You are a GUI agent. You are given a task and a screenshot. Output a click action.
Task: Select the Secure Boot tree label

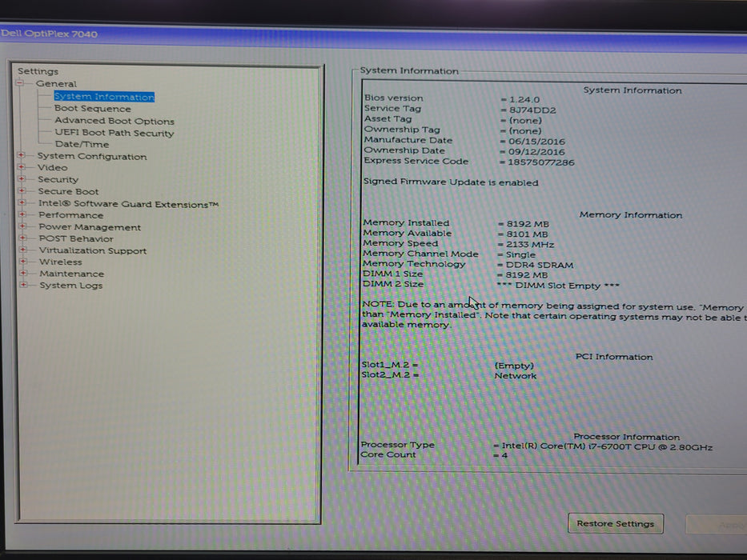tap(68, 191)
